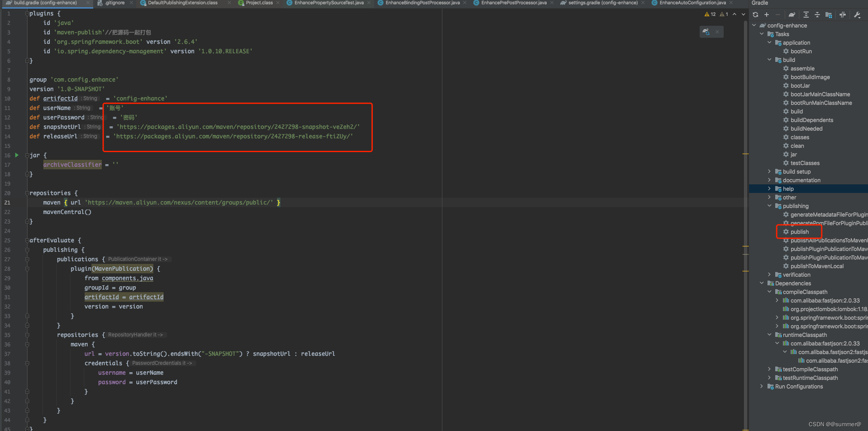The height and width of the screenshot is (431, 868).
Task: Open Gradle build tool settings wrench
Action: coord(857,15)
